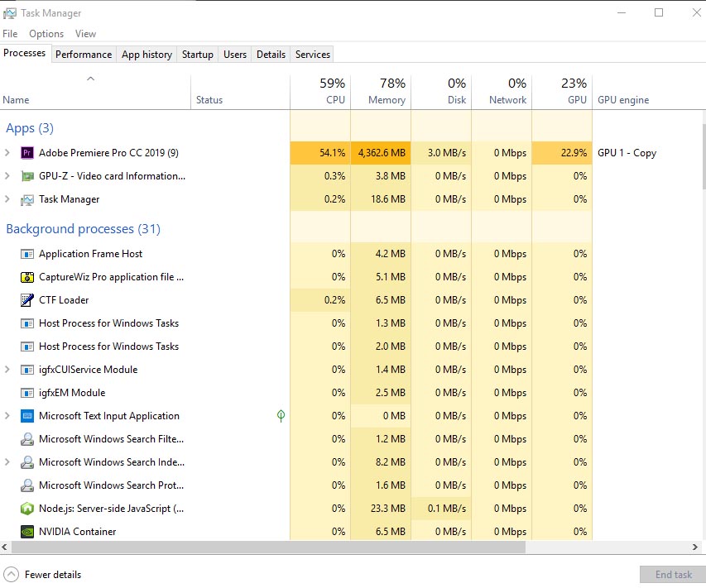The height and width of the screenshot is (588, 706).
Task: Open the Options menu
Action: tap(46, 34)
